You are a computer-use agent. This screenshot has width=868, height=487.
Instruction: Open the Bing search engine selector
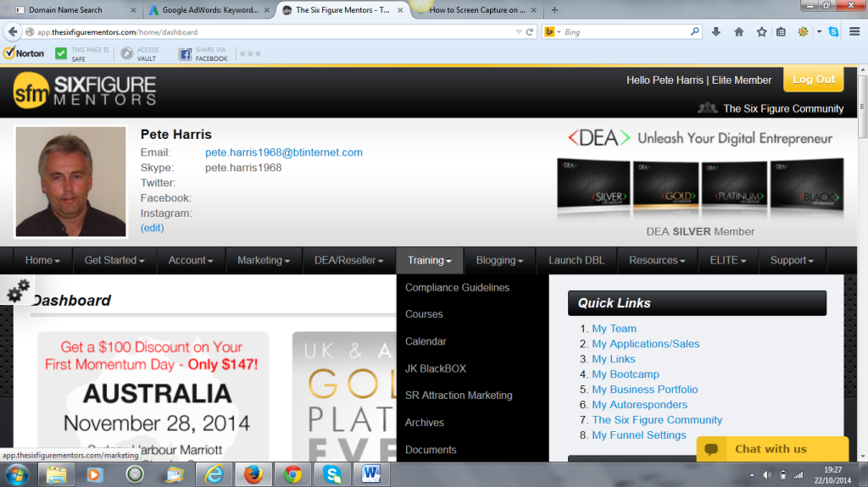pyautogui.click(x=553, y=32)
